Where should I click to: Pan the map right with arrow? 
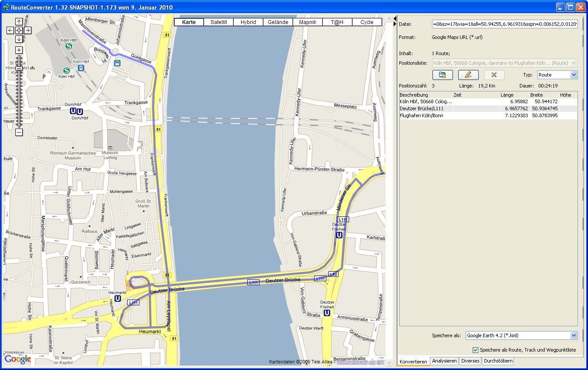click(x=27, y=30)
